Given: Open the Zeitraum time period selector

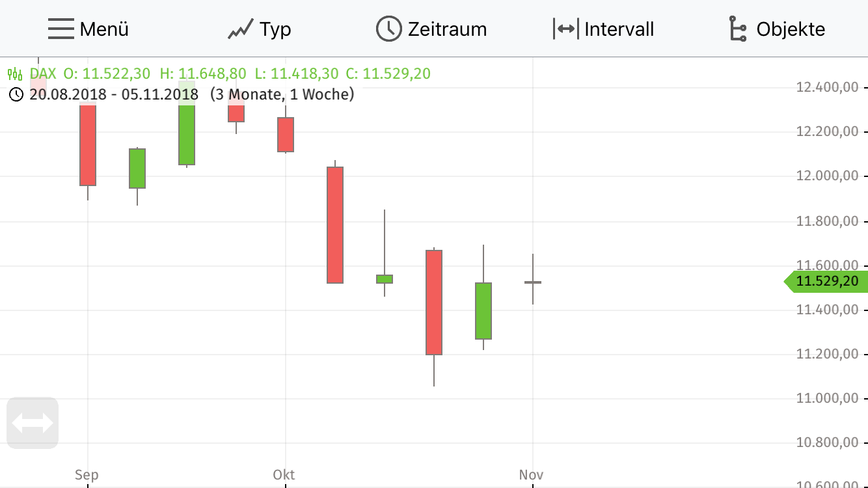Looking at the screenshot, I should pos(447,29).
